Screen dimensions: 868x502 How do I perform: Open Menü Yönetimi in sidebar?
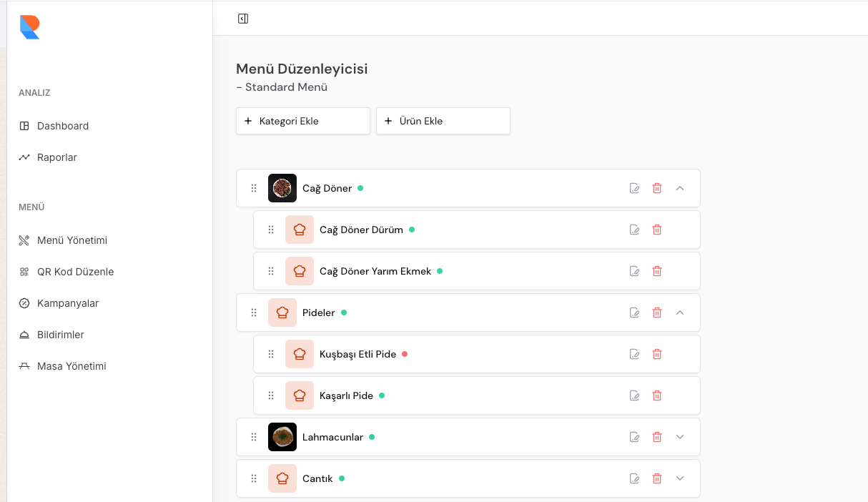(71, 240)
